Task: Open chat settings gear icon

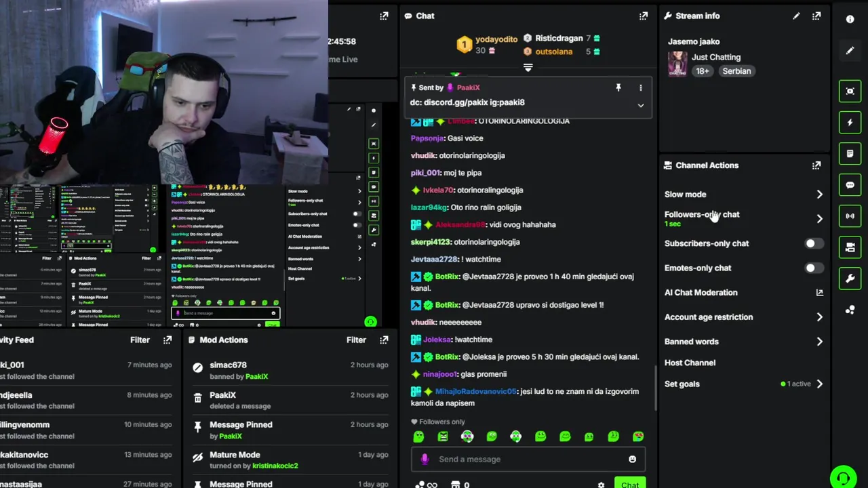Action: [x=601, y=485]
